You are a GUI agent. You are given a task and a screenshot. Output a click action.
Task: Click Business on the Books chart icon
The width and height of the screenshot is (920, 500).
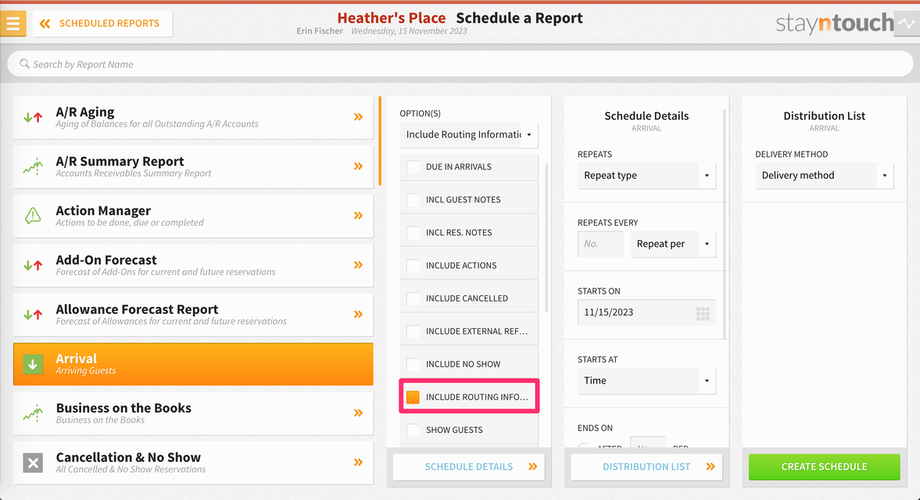[x=33, y=413]
